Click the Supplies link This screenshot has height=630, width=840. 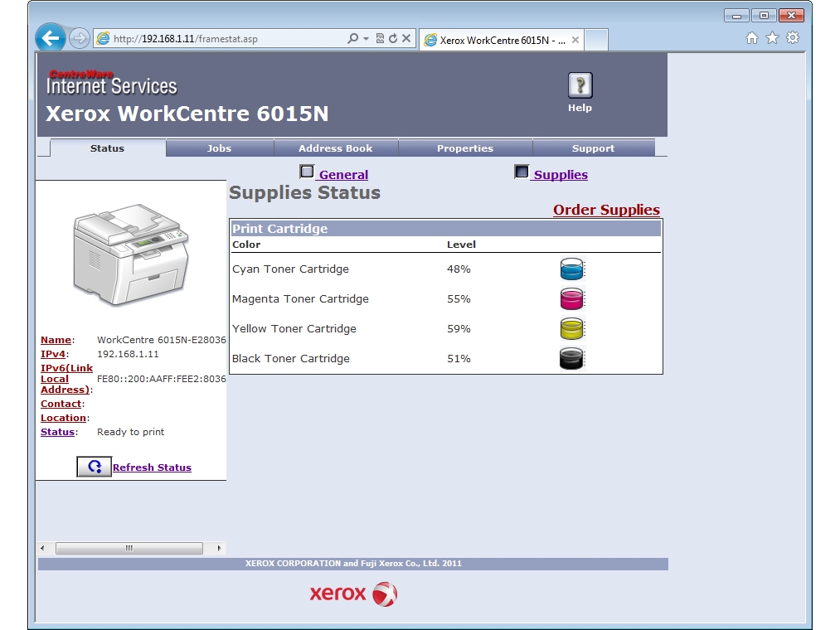pyautogui.click(x=561, y=175)
